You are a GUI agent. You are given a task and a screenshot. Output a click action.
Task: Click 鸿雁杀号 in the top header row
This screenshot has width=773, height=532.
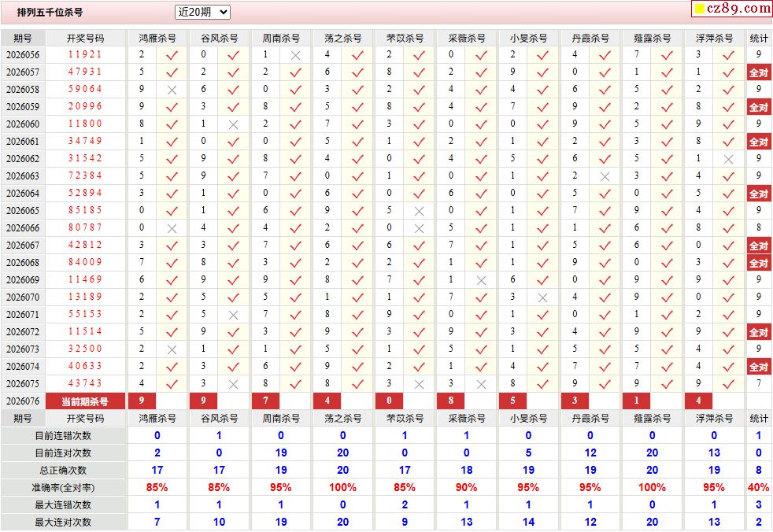157,39
